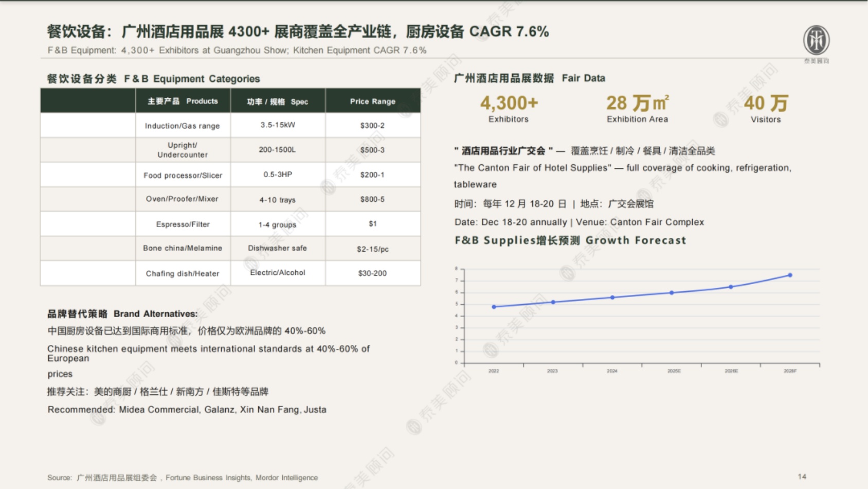This screenshot has height=489, width=868.
Task: Select the 'Upright/ Undercounter' product cell
Action: point(183,150)
